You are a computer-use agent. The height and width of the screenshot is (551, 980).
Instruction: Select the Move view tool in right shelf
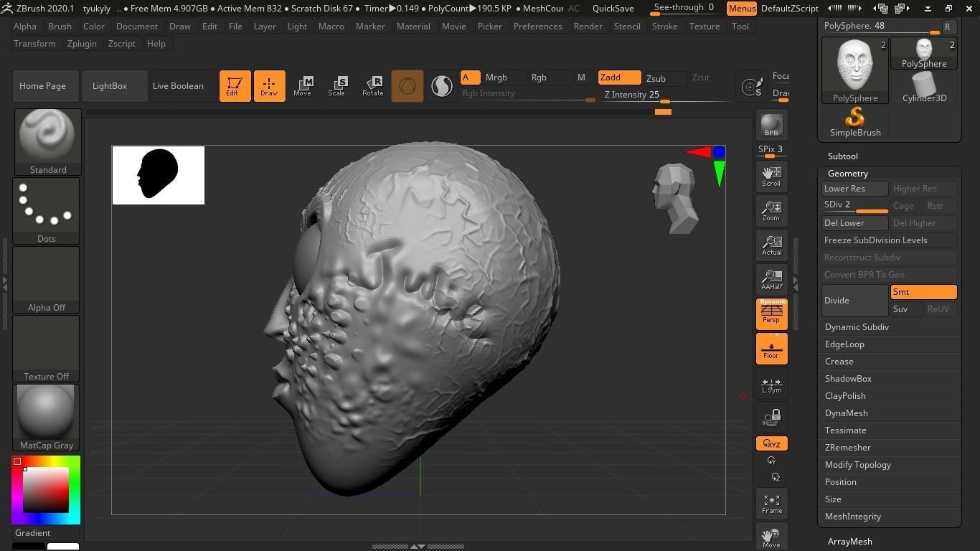(771, 537)
